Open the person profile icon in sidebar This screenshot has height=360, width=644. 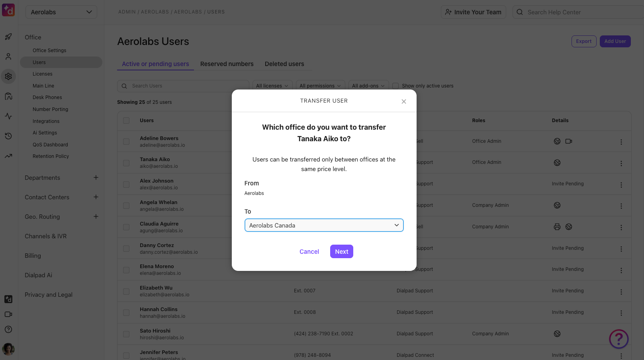pos(8,56)
